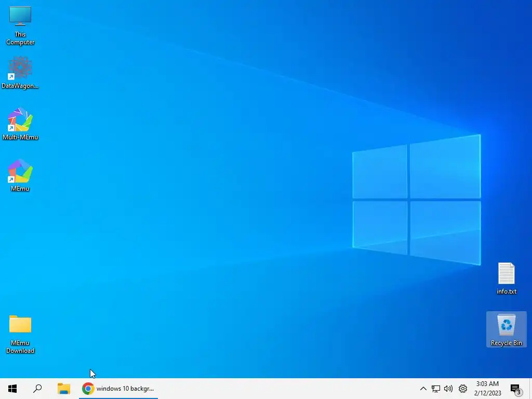532x399 pixels.
Task: Select the Multi-MEmu shortcut icon
Action: coord(20,124)
